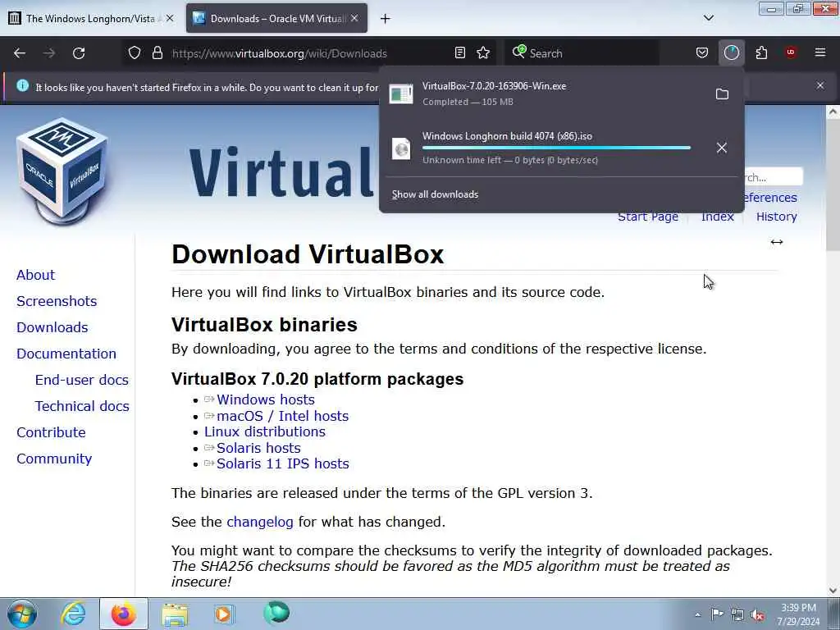Click the padlock site security icon

tap(157, 53)
